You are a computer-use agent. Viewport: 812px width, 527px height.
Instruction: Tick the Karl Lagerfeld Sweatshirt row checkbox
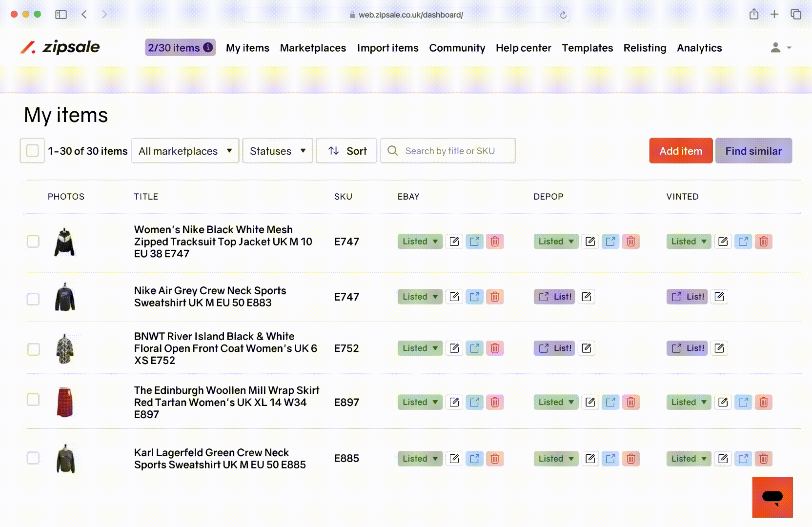[x=33, y=458]
